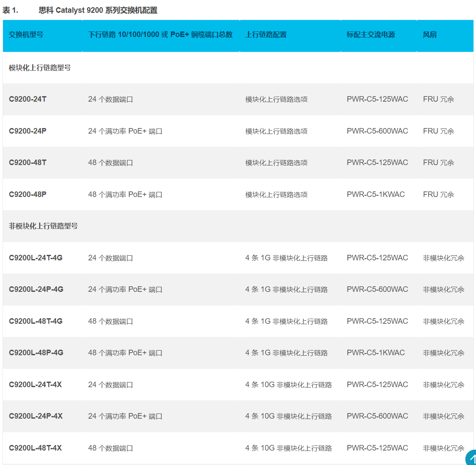The height and width of the screenshot is (465, 476).
Task: Click PWR-C5-600WAC in the C9200-24P row
Action: [377, 131]
